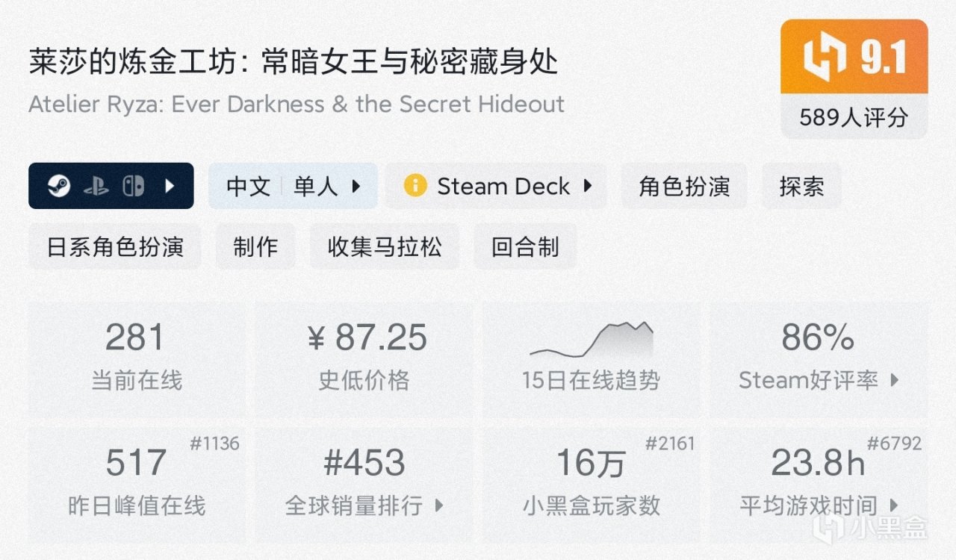956x560 pixels.
Task: Select the 角色扮演 tag
Action: (x=684, y=186)
